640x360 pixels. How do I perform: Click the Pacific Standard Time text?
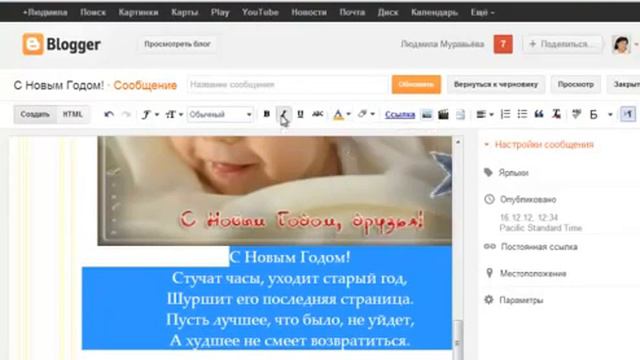(x=541, y=228)
